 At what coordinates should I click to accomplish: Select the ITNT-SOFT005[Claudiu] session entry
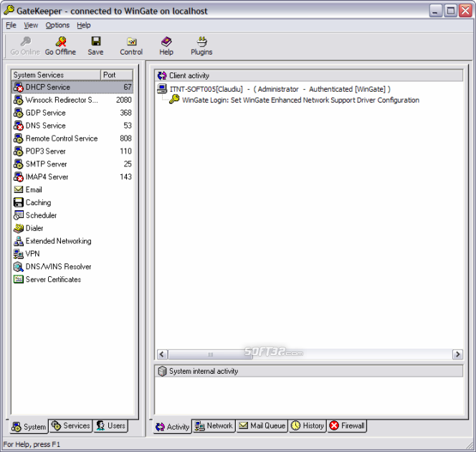(x=274, y=89)
